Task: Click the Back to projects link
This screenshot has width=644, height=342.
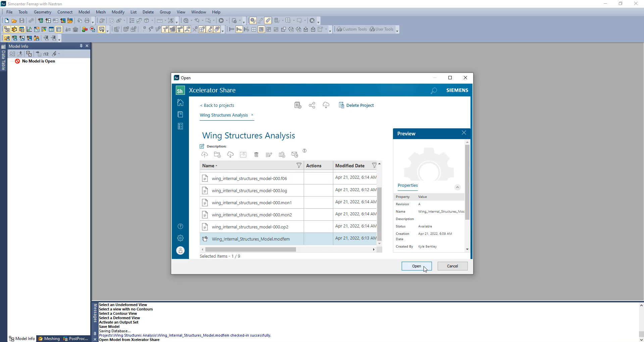Action: [217, 105]
